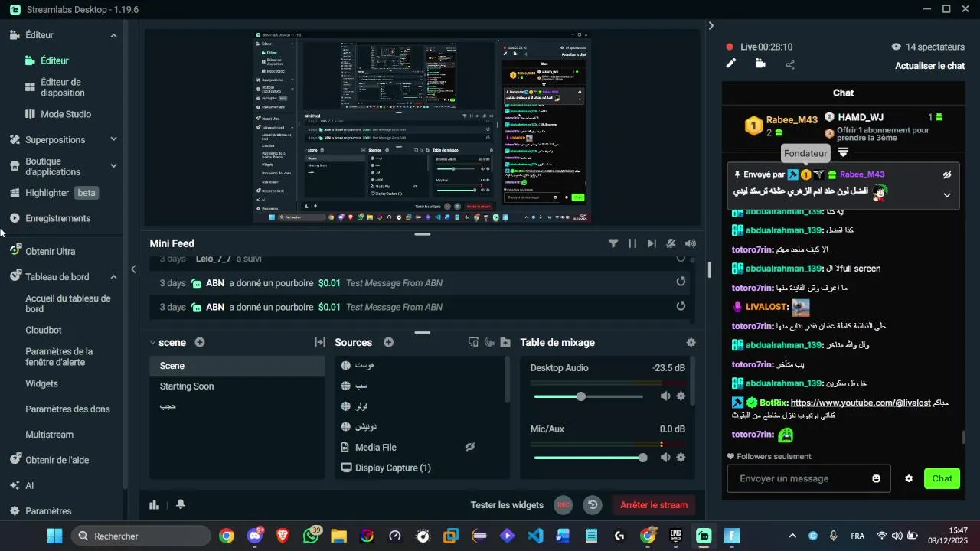Image resolution: width=980 pixels, height=551 pixels.
Task: Open Visual Studio Code from taskbar
Action: [x=535, y=536]
